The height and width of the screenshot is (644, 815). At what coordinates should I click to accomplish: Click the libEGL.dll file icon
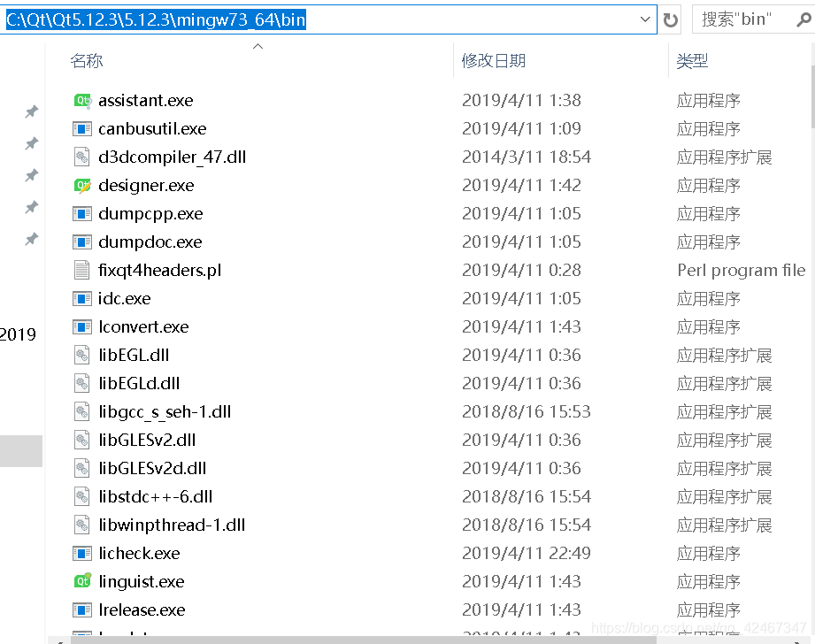[82, 355]
